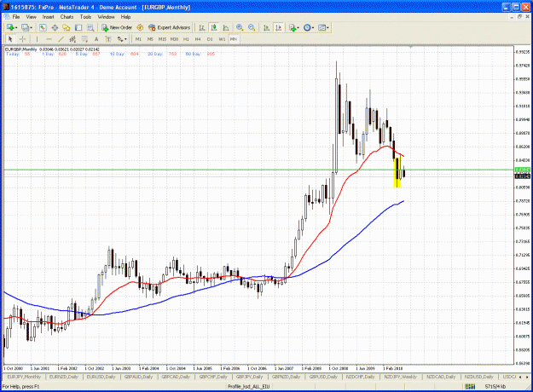Open the Indicators list icon
Screen dimensions: 533x392
pyautogui.click(x=293, y=27)
